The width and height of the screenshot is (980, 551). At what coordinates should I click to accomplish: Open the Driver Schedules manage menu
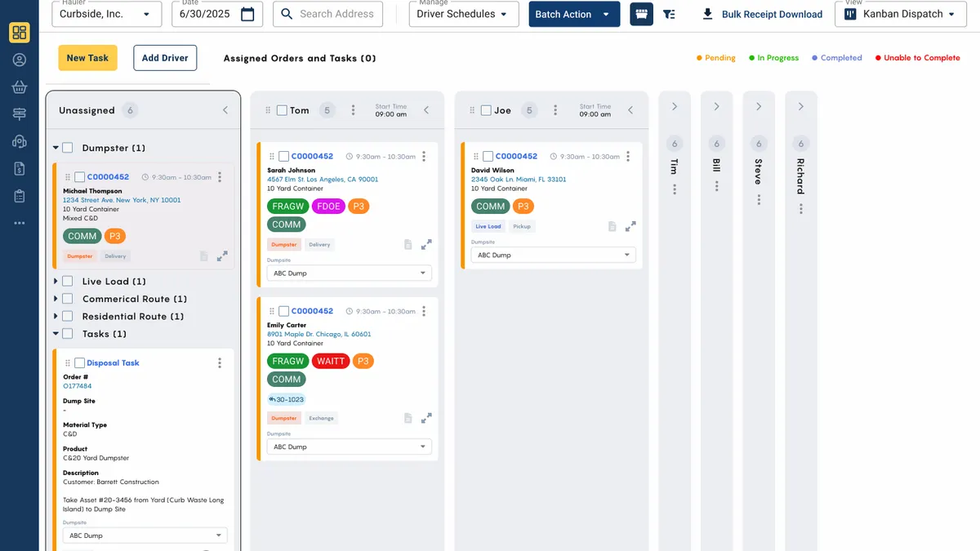pyautogui.click(x=461, y=14)
